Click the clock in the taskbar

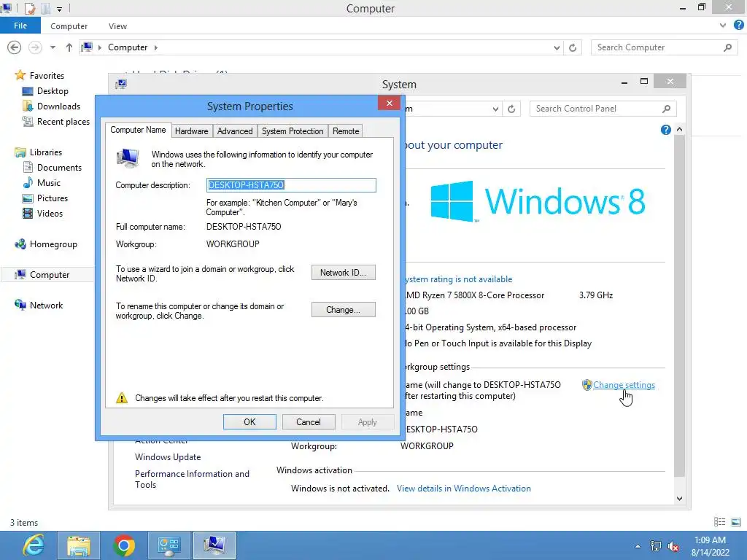711,546
